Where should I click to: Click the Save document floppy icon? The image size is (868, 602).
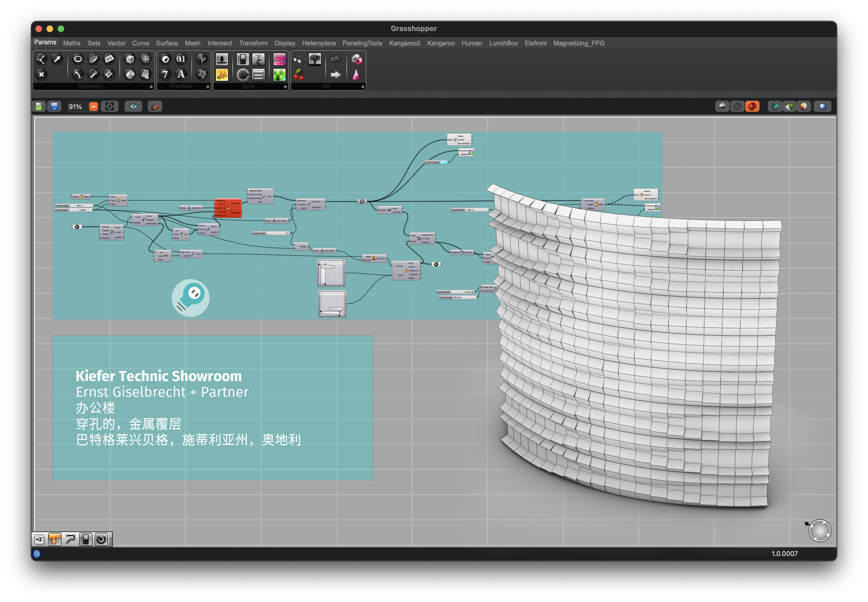(x=54, y=107)
